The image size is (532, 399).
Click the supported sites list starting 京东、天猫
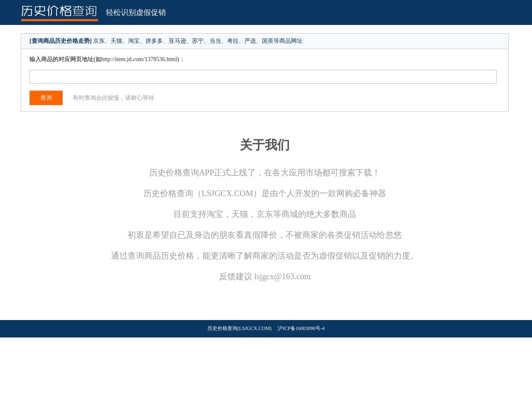coord(198,41)
